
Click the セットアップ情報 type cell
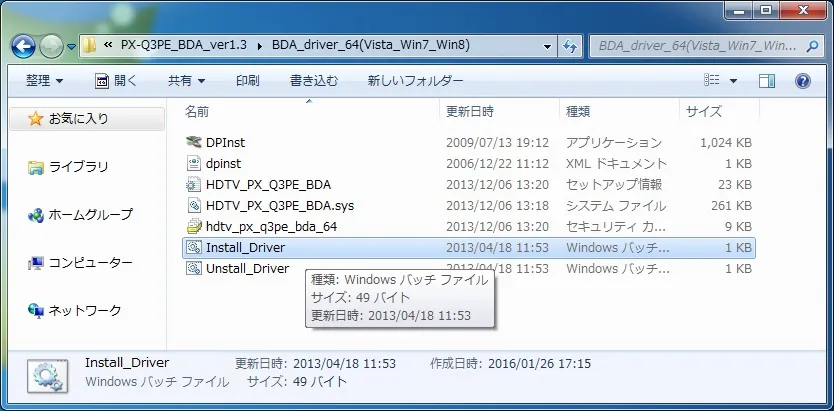(614, 185)
